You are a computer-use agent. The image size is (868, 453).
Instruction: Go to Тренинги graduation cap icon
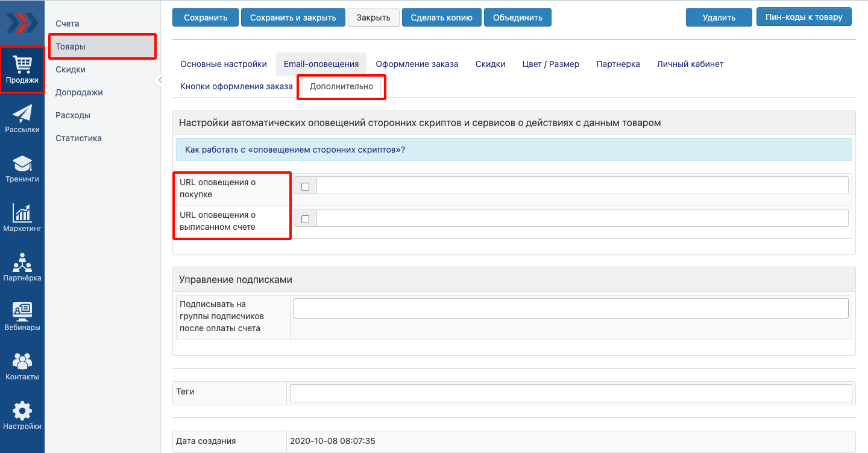(22, 168)
